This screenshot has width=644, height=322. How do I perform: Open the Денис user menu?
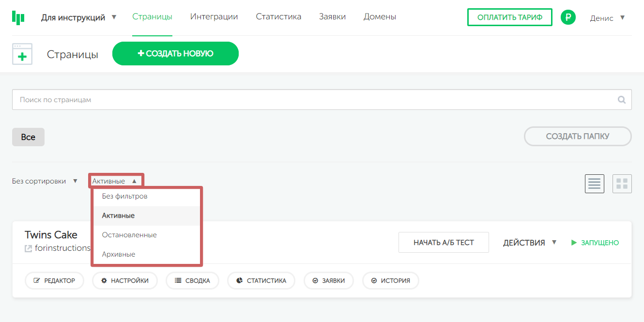click(x=607, y=18)
